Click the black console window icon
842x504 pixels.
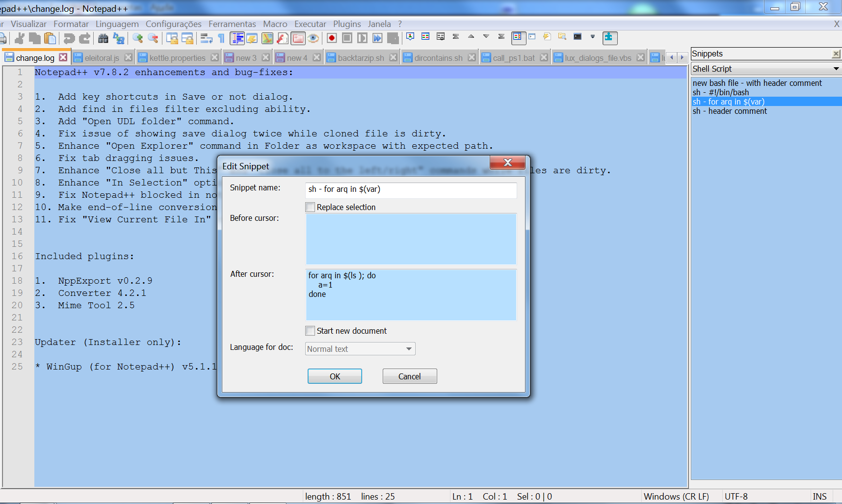(x=578, y=37)
